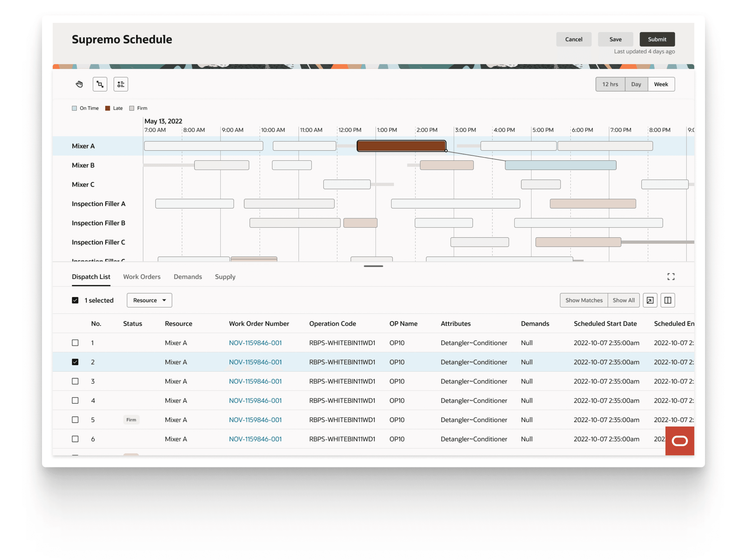This screenshot has height=560, width=747.
Task: Click the 12:00 PM time axis label
Action: coord(350,130)
